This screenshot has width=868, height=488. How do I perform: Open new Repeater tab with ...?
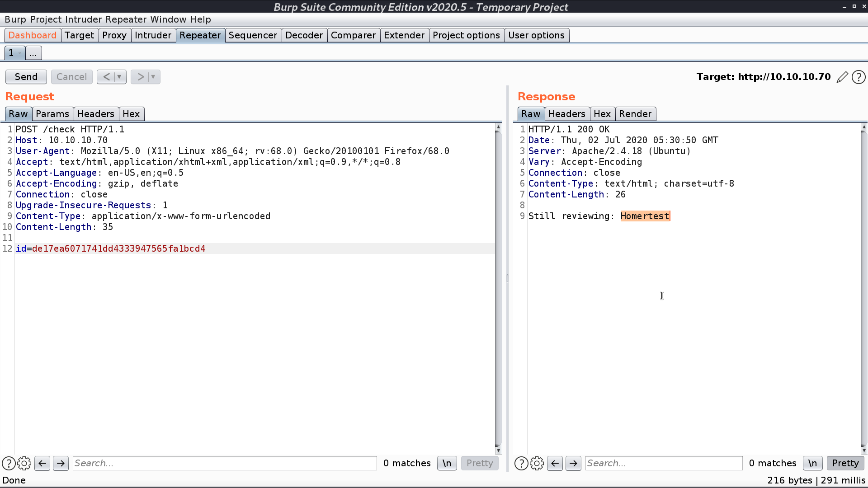33,53
